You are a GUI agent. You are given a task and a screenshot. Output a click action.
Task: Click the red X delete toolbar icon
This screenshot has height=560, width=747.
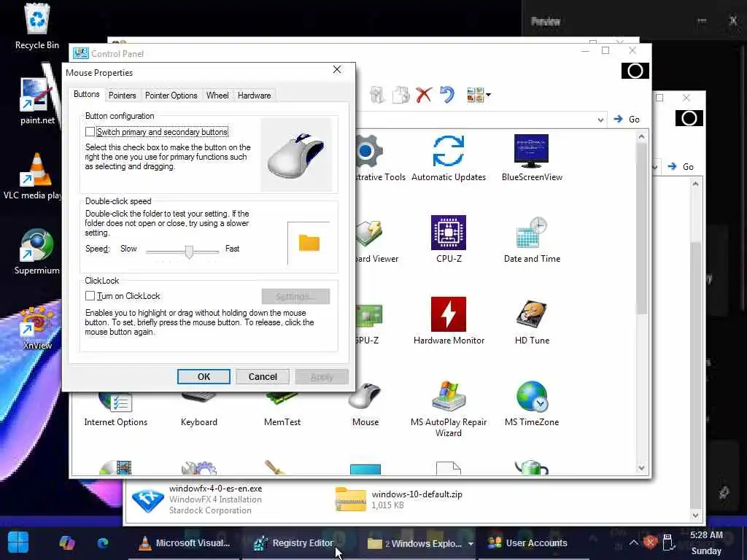pyautogui.click(x=424, y=95)
